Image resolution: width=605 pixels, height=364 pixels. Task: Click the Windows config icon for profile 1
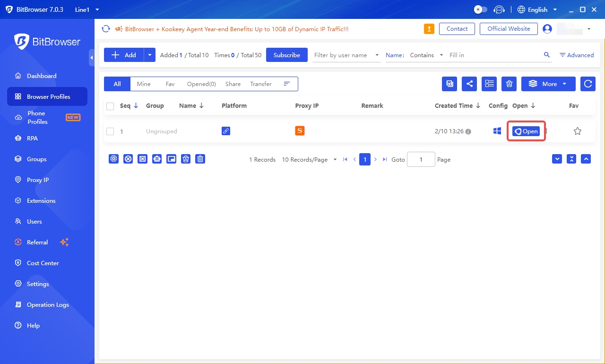coord(497,131)
